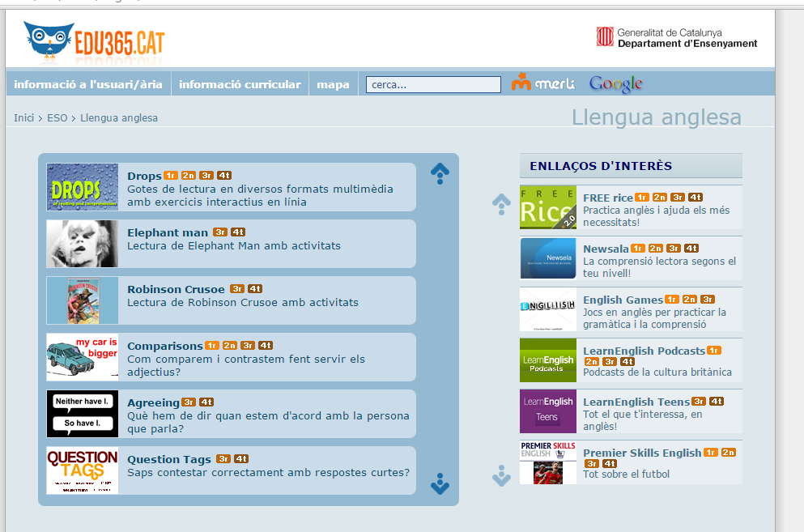The image size is (804, 532).
Task: Go to the 'mapa' menu item
Action: [333, 84]
